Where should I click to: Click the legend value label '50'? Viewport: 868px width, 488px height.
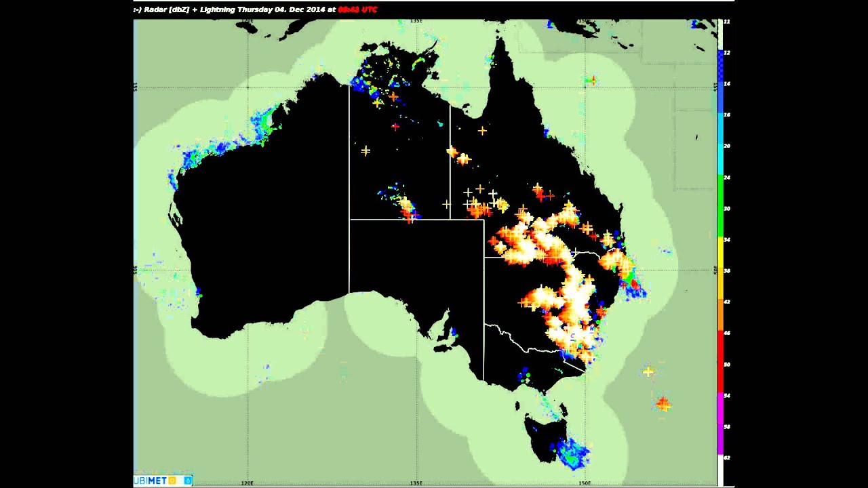727,364
